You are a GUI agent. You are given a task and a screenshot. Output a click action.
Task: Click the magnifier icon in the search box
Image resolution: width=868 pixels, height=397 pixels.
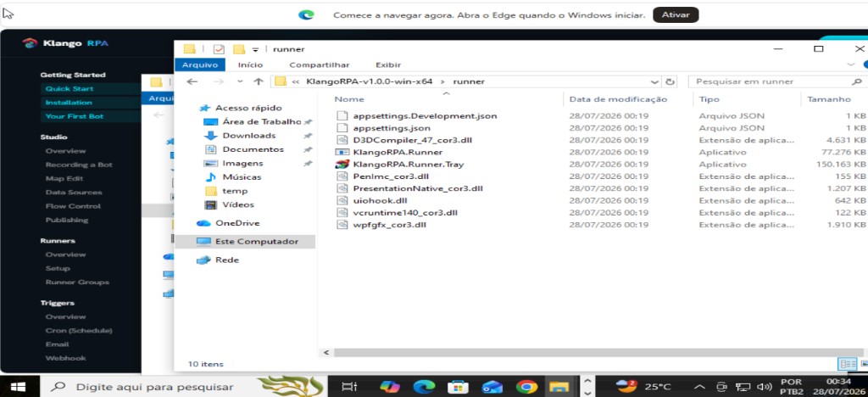pos(857,81)
